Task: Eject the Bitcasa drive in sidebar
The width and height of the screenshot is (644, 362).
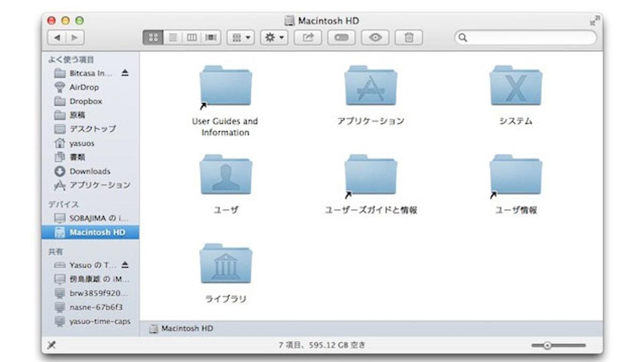Action: pyautogui.click(x=125, y=73)
